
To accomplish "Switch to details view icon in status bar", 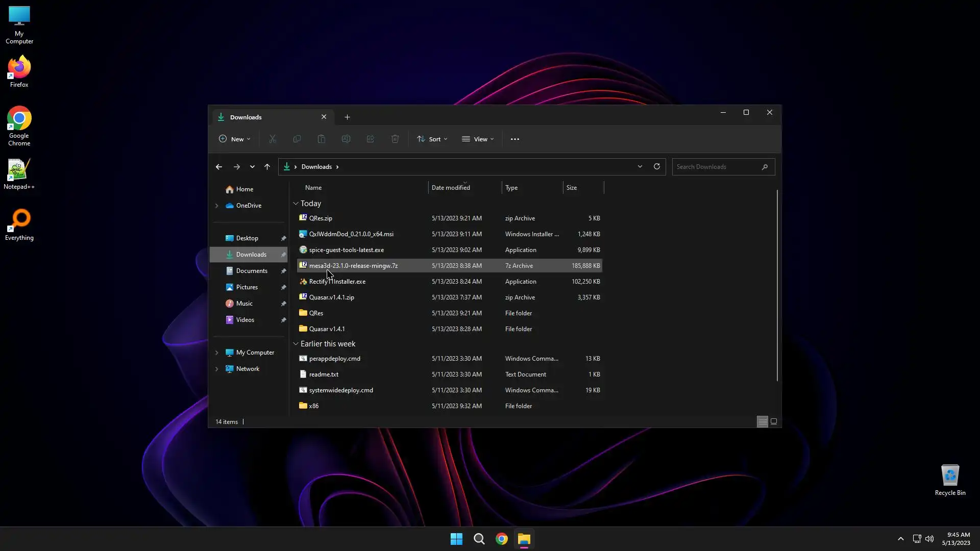I will point(762,421).
